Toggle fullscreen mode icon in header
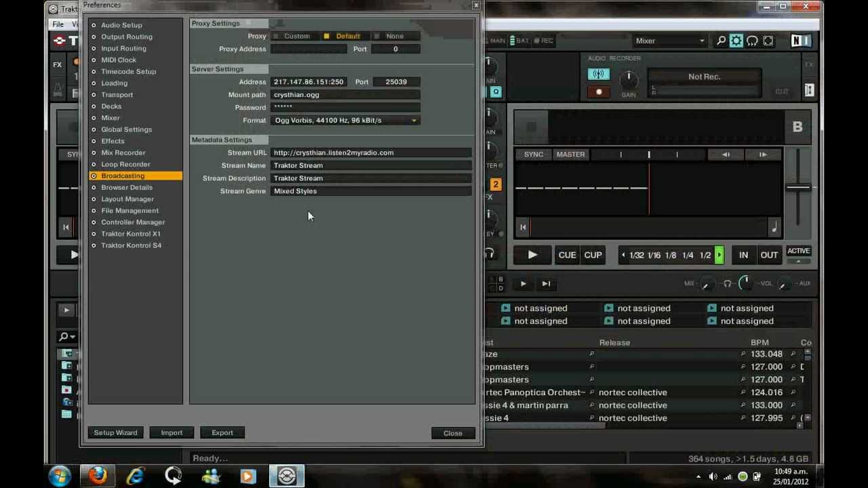The image size is (868, 488). click(768, 41)
